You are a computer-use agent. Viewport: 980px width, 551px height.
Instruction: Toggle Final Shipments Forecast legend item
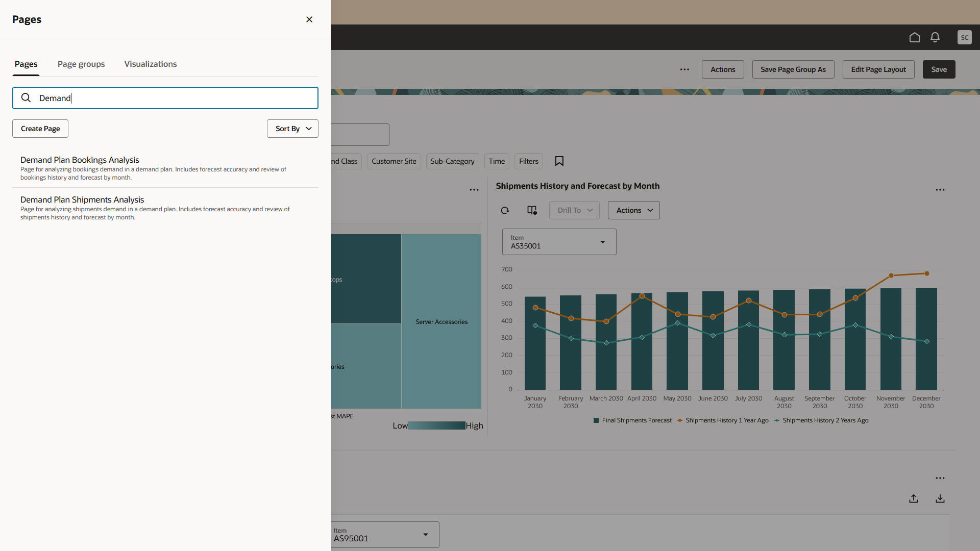[x=632, y=420]
